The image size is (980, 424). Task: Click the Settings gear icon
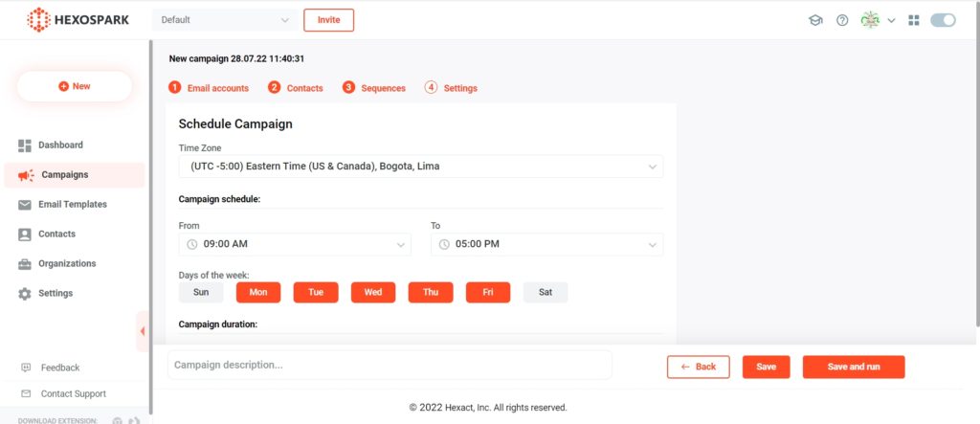pyautogui.click(x=24, y=294)
